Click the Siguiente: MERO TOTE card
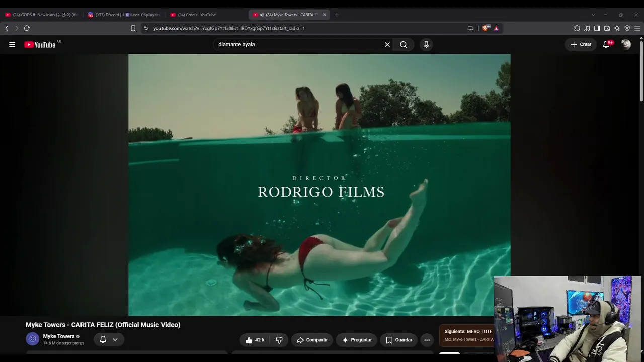The height and width of the screenshot is (362, 644). [467, 335]
